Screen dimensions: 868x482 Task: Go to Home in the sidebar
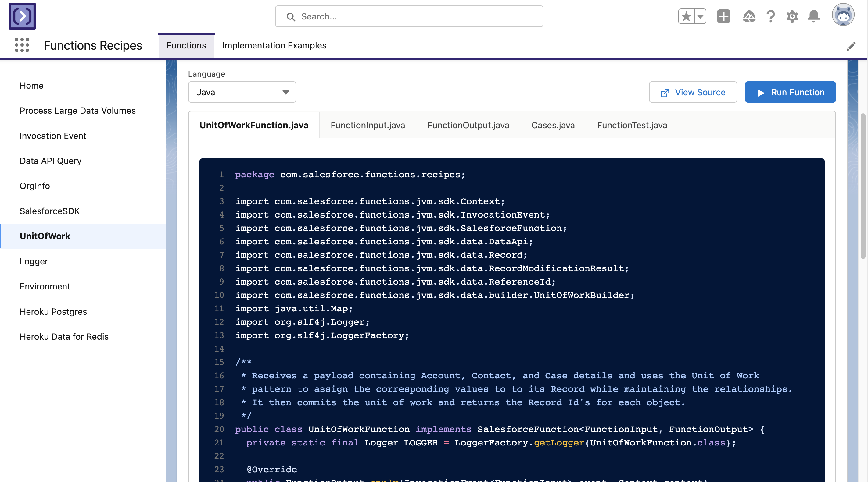tap(83, 86)
